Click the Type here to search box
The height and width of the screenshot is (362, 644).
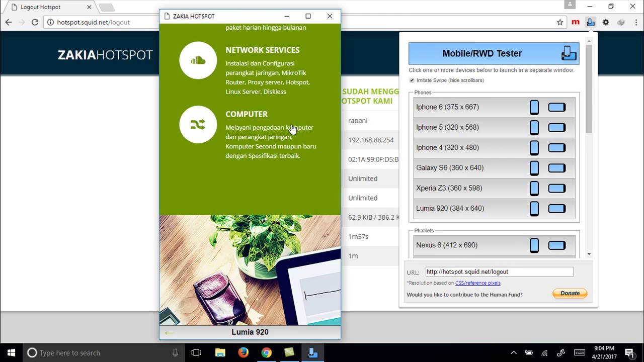tap(105, 353)
